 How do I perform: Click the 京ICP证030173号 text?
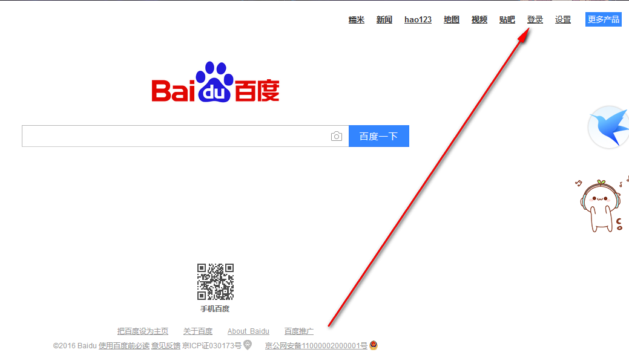tap(212, 346)
